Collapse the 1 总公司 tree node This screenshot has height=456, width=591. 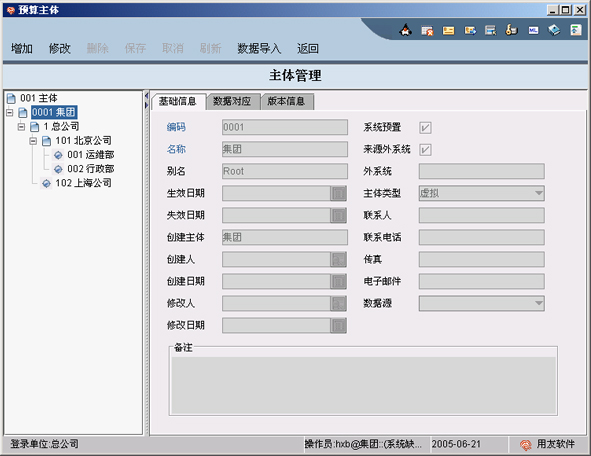[21, 127]
